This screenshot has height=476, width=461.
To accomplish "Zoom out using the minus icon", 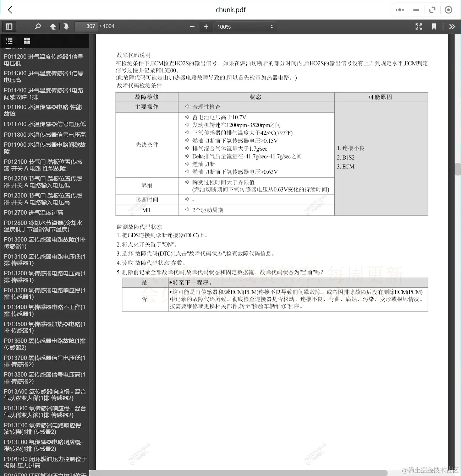I will 192,26.
